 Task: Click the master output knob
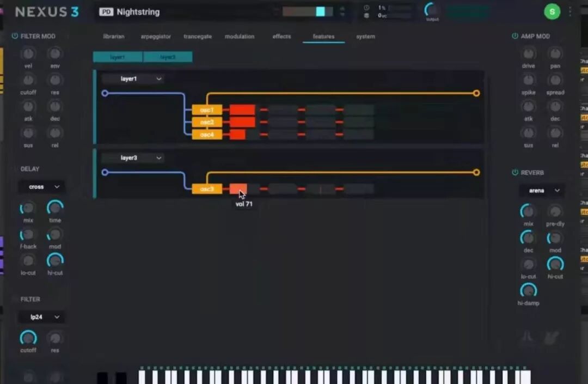432,9
